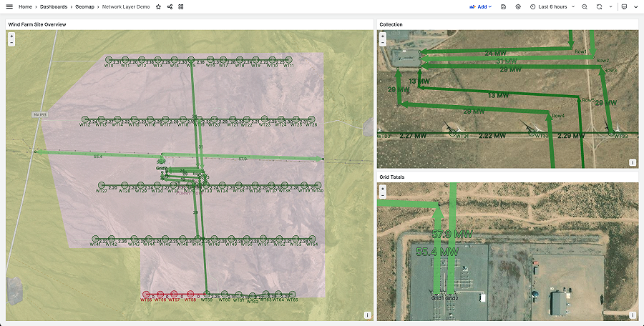Click Network Layer Demo breadcrumb title

tap(126, 7)
